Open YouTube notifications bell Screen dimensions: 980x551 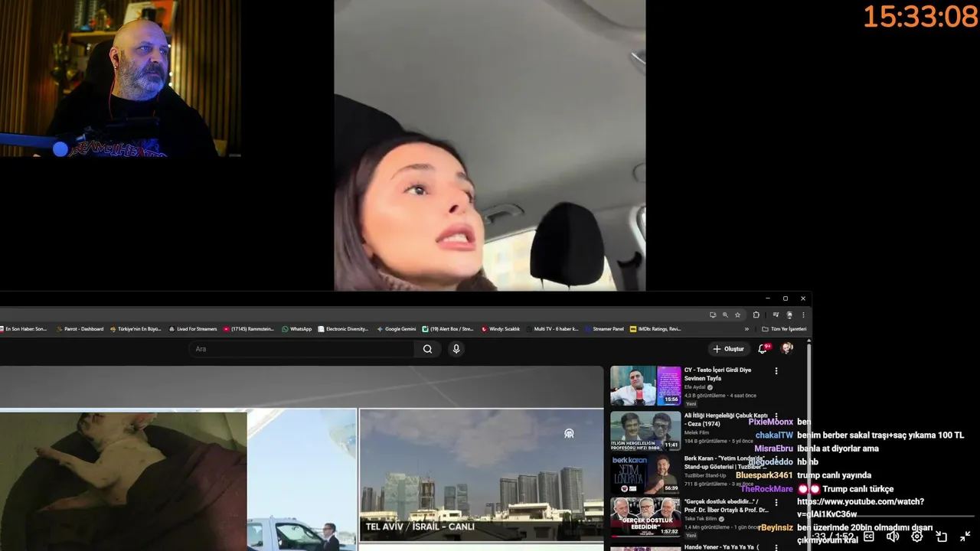(x=763, y=348)
